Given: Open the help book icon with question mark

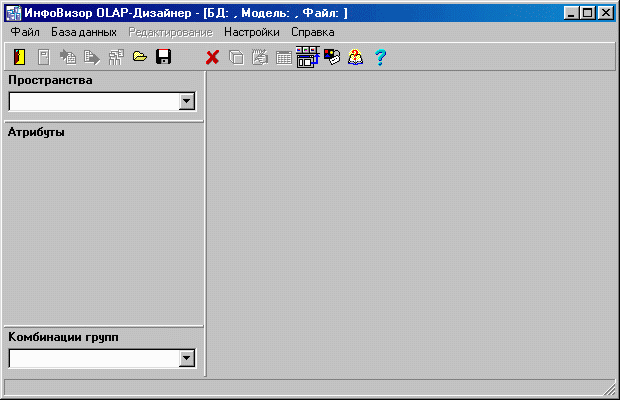Looking at the screenshot, I should pyautogui.click(x=355, y=57).
